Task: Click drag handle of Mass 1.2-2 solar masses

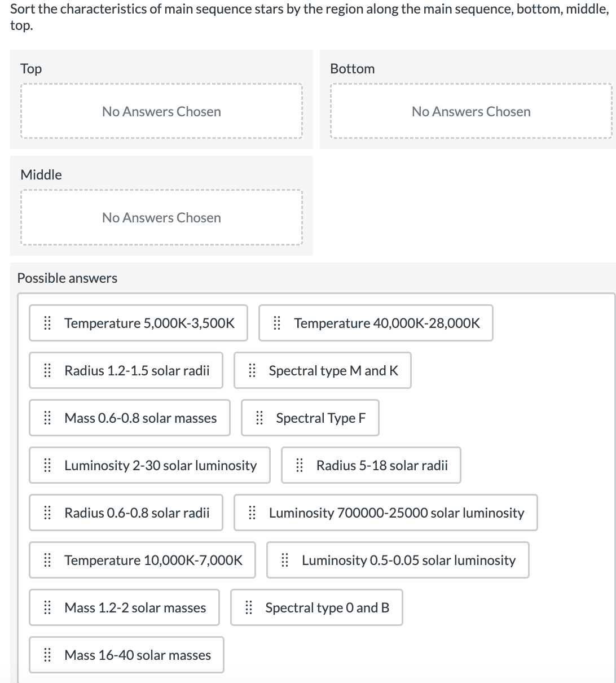Action: 48,607
